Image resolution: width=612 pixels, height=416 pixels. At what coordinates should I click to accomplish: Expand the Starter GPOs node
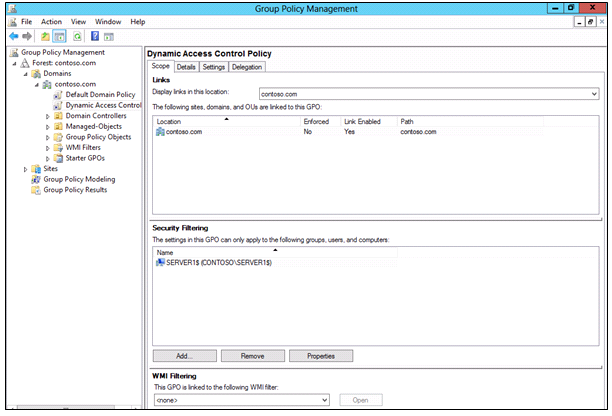(x=48, y=158)
